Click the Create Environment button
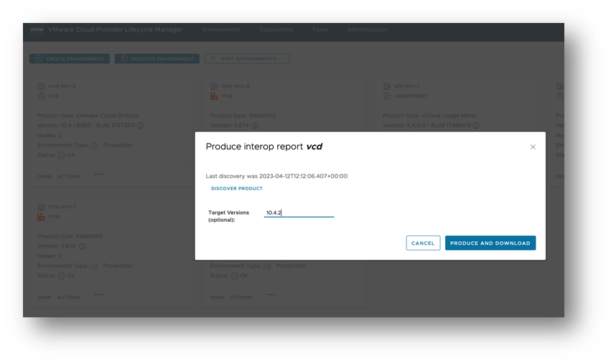This screenshot has height=364, width=611. (70, 59)
